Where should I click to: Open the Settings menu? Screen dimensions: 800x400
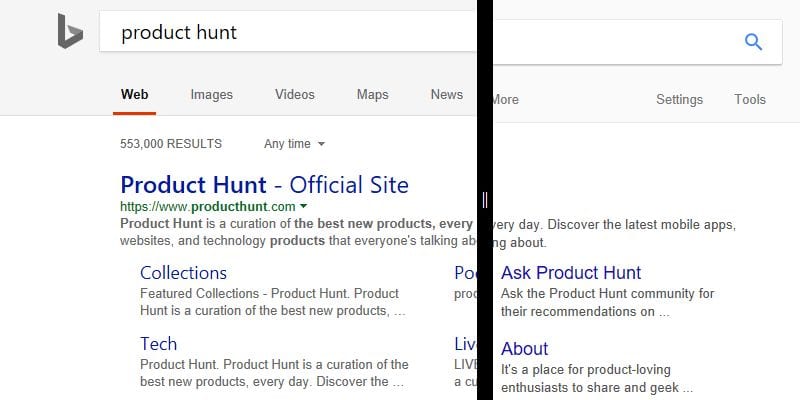(679, 99)
